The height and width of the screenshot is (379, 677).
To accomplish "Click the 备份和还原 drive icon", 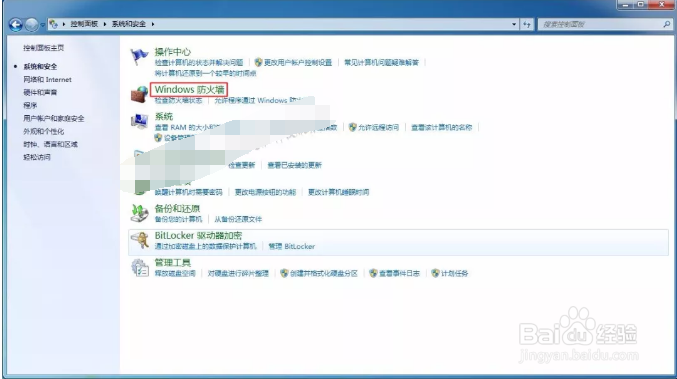I will [x=139, y=213].
